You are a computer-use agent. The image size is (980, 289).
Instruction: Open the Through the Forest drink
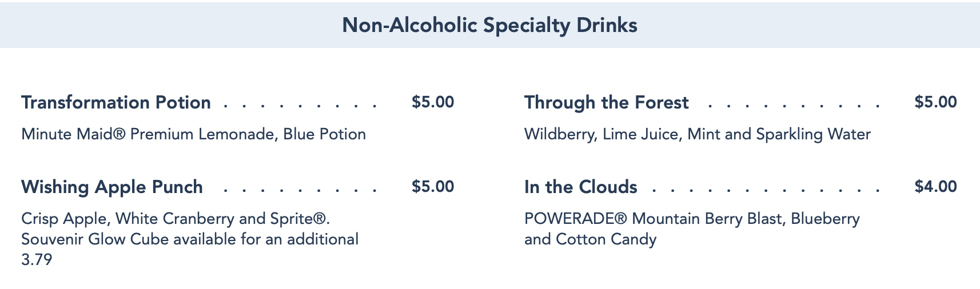tap(606, 103)
